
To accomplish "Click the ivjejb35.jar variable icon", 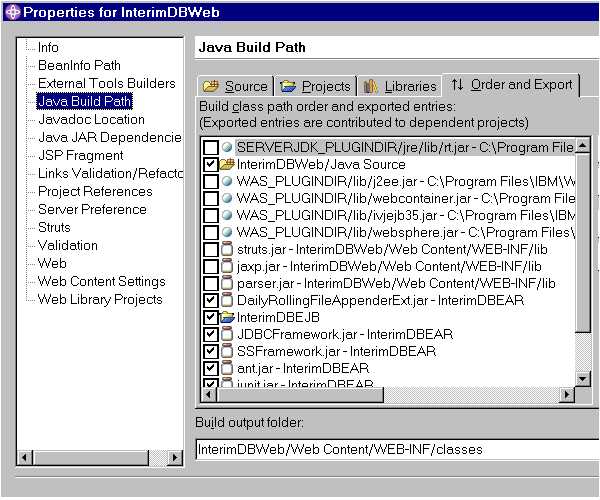I will click(227, 215).
